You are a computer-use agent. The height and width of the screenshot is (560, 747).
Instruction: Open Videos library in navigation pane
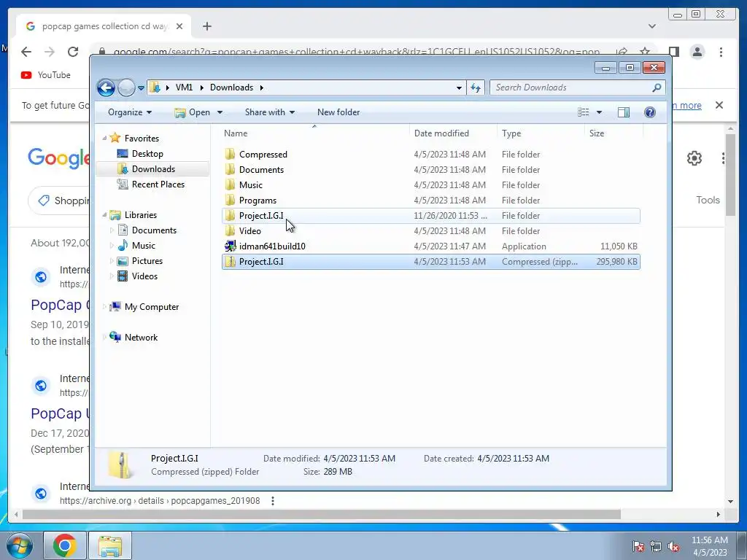(x=144, y=276)
